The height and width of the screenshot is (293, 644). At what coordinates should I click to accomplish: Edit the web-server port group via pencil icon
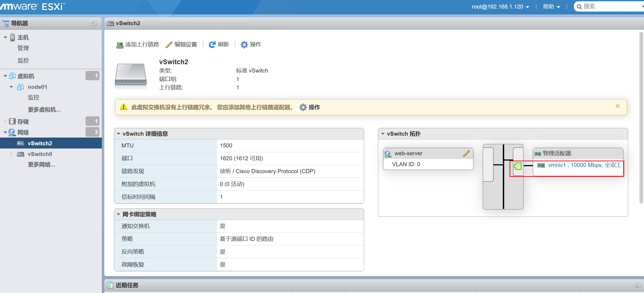point(466,154)
